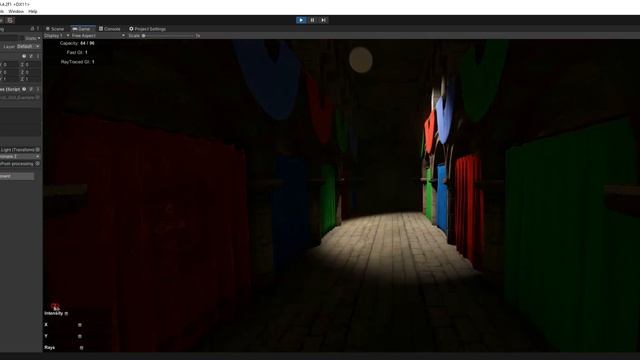The image size is (640, 360).
Task: Start Play mode with the Play button
Action: click(301, 20)
